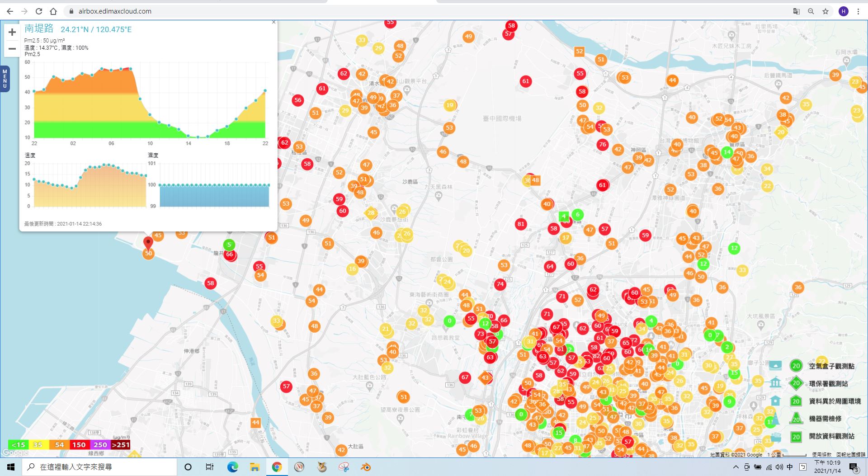Select the yellow diamond 28 marker

(371, 212)
